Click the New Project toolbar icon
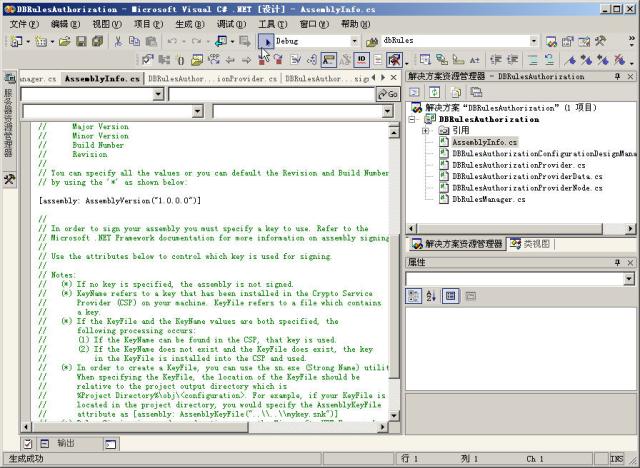Screen dimensions: 640x468 point(16,41)
